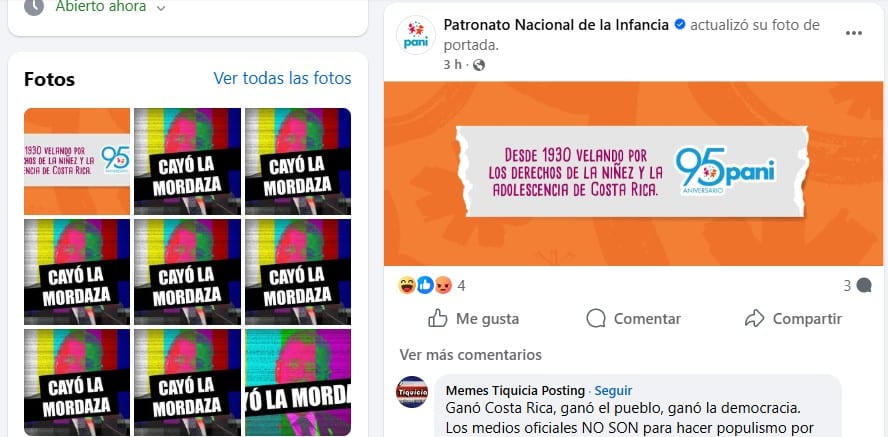This screenshot has height=437, width=888.
Task: Open the three-dot post options menu
Action: (853, 33)
